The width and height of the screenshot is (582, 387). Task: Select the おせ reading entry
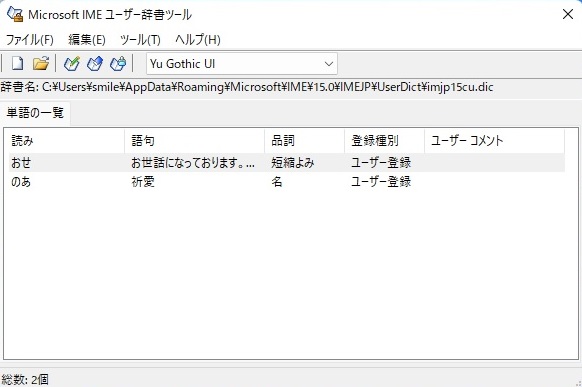(x=21, y=163)
